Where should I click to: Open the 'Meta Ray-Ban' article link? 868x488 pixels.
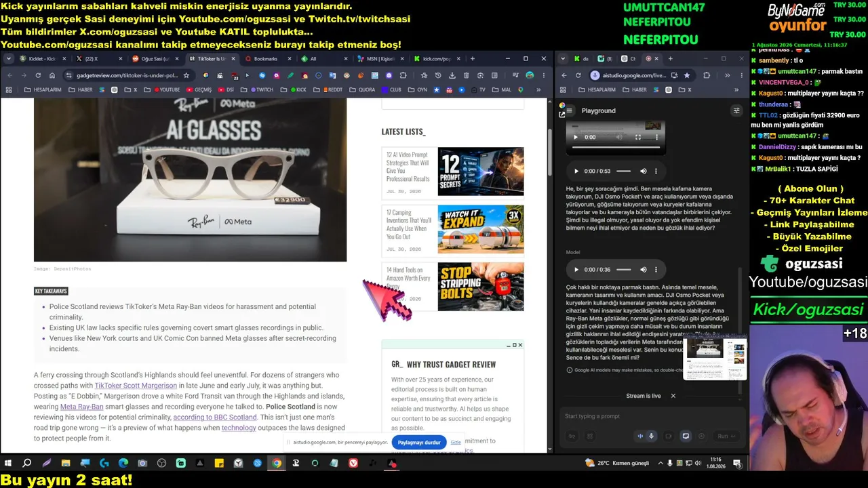pyautogui.click(x=82, y=407)
